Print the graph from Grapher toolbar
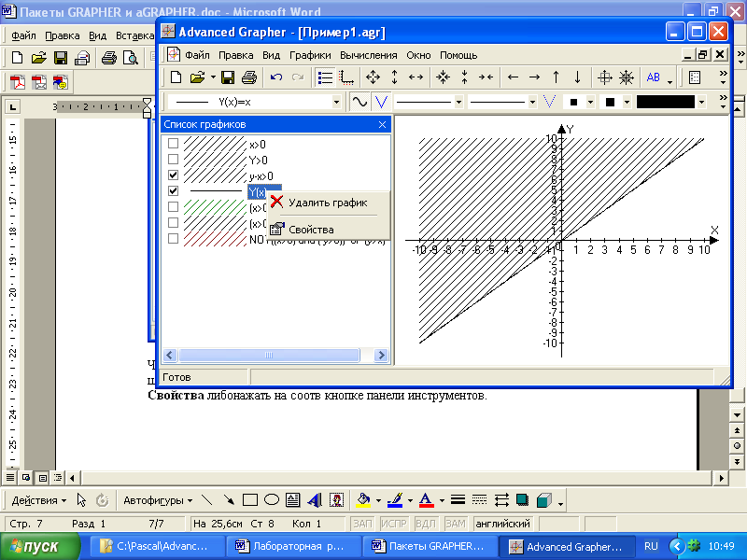This screenshot has height=560, width=747. [x=249, y=77]
